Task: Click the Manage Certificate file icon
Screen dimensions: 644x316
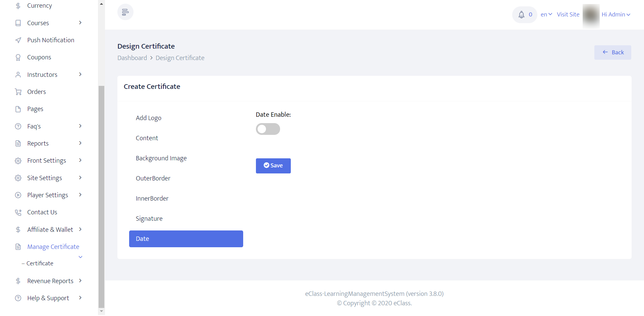Action: coord(18,247)
